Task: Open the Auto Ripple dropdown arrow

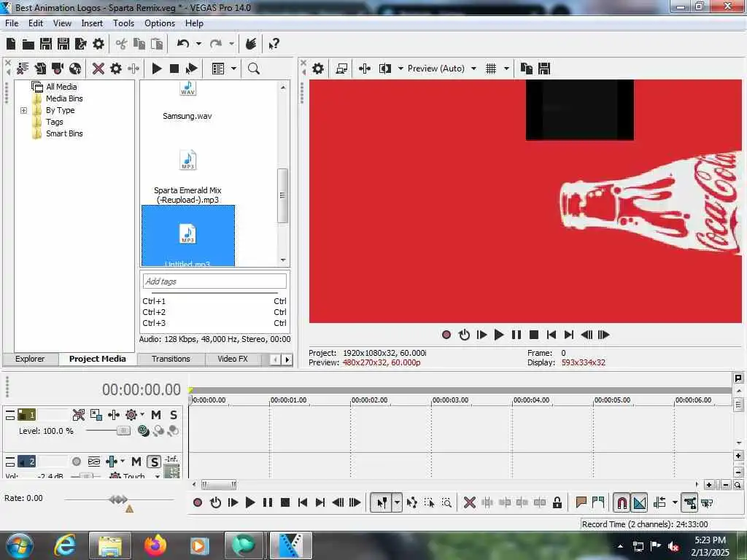Action: [x=675, y=502]
